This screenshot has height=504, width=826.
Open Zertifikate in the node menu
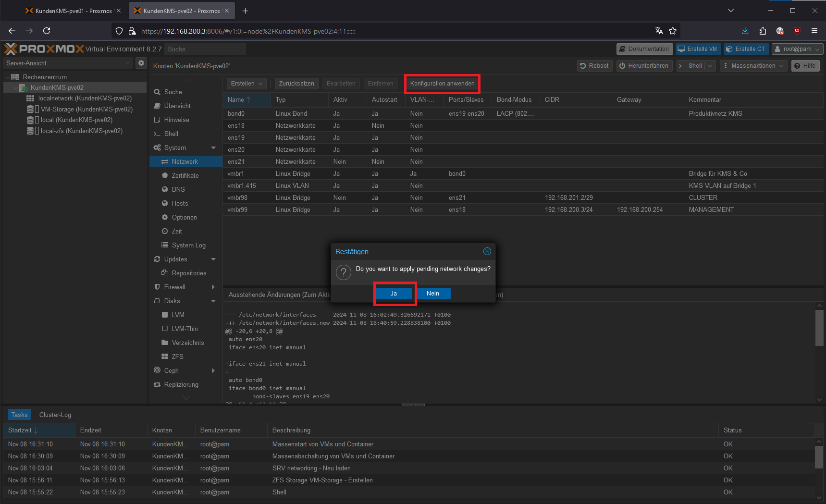(x=185, y=175)
